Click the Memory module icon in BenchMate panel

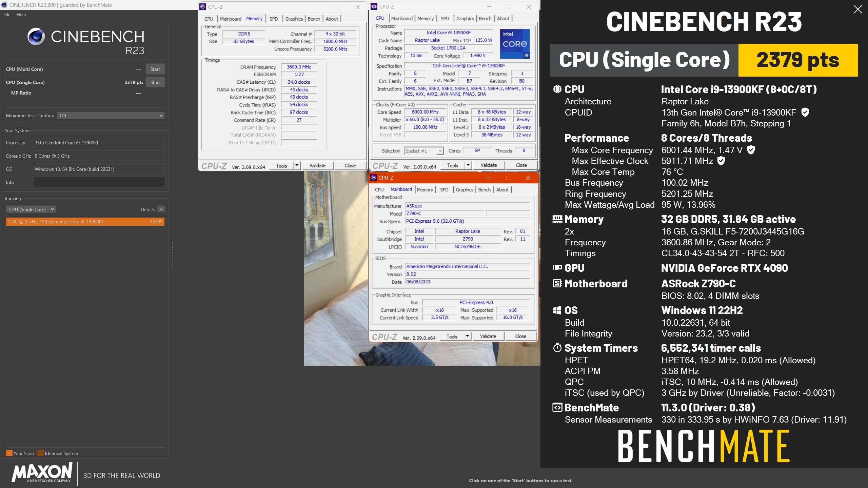pos(557,219)
